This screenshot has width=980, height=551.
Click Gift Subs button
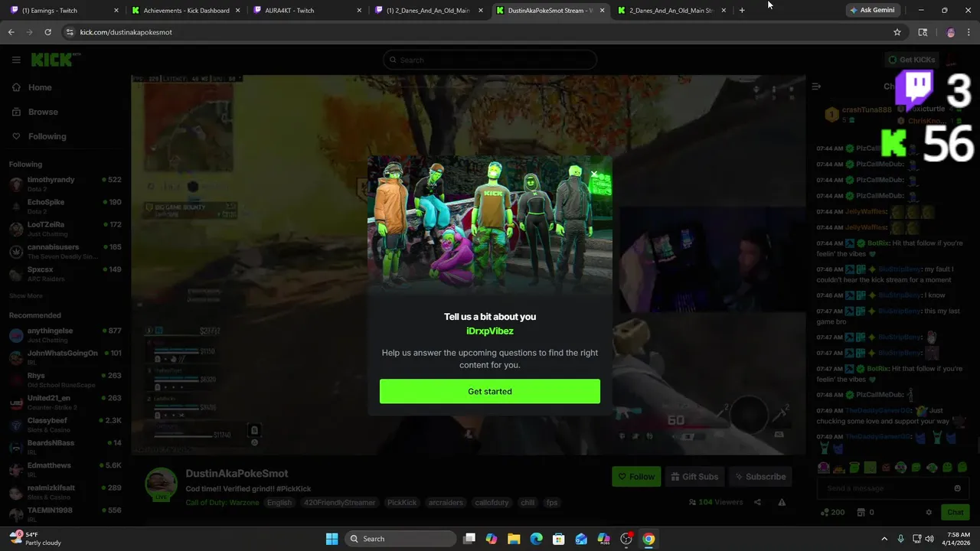pyautogui.click(x=694, y=477)
